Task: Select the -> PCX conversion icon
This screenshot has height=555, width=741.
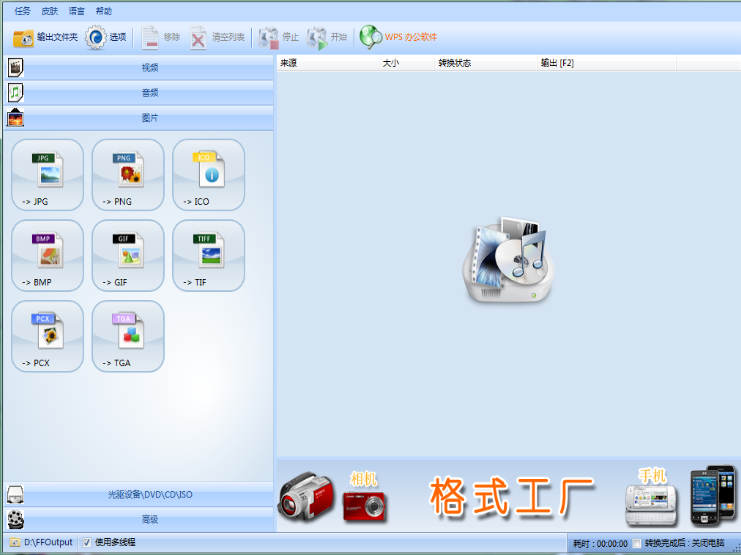Action: [x=47, y=336]
